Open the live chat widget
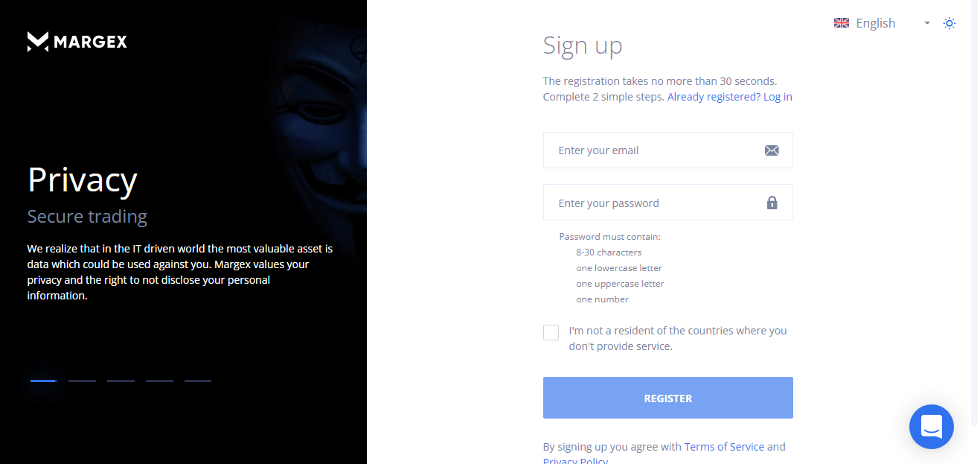 (931, 427)
